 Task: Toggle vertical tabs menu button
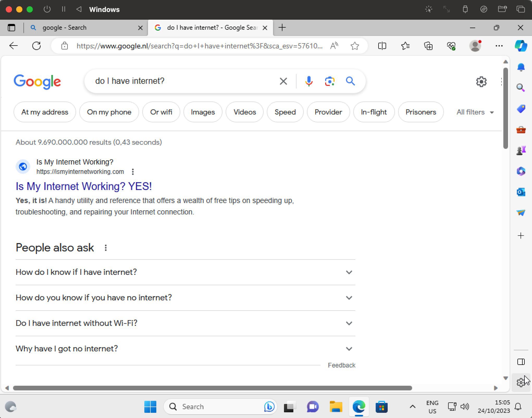point(11,28)
